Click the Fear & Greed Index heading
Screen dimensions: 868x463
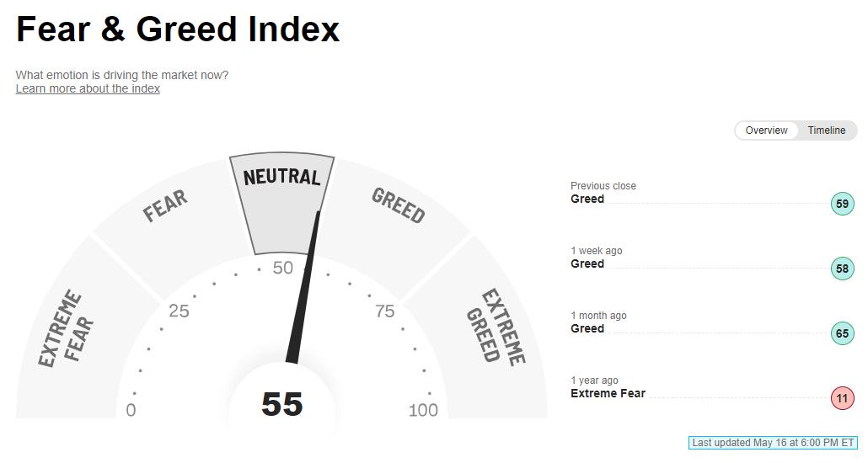pyautogui.click(x=178, y=29)
